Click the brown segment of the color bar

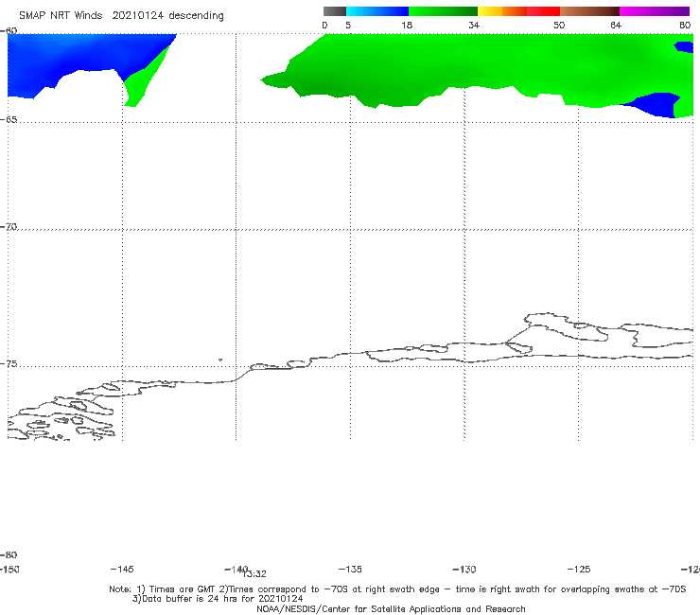coord(589,11)
